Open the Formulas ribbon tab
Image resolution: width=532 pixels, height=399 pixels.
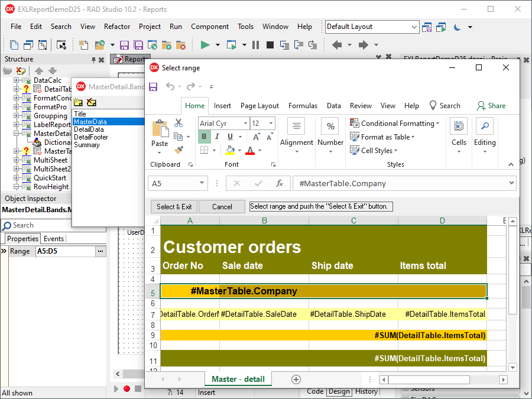[303, 106]
